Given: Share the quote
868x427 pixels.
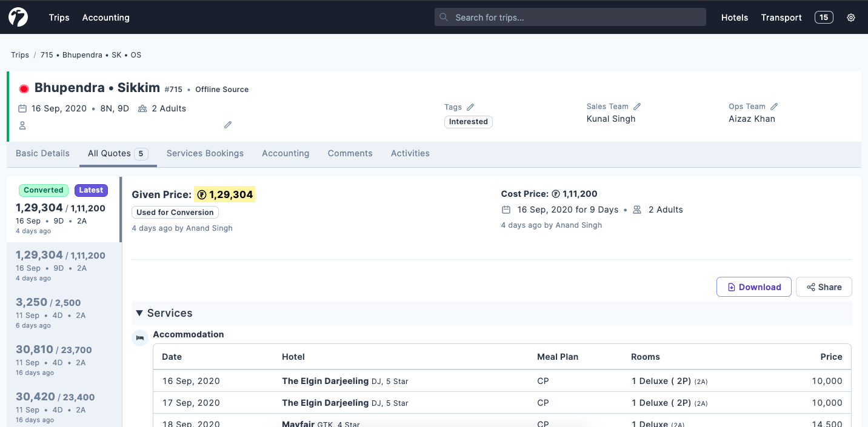Looking at the screenshot, I should point(824,286).
